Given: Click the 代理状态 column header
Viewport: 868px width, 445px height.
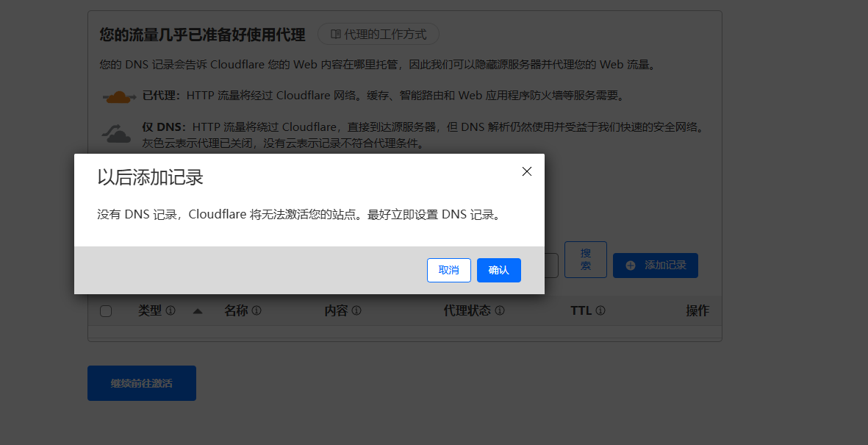Looking at the screenshot, I should pos(467,311).
